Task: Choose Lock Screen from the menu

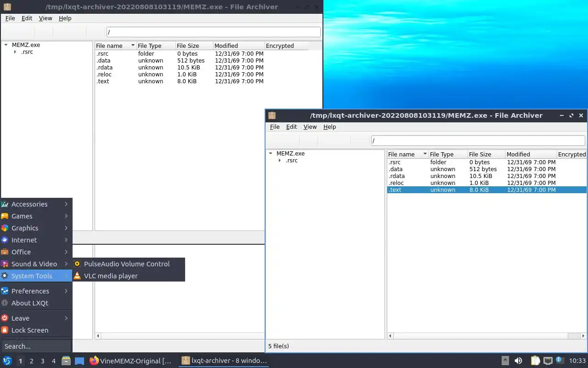Action: pos(36,330)
